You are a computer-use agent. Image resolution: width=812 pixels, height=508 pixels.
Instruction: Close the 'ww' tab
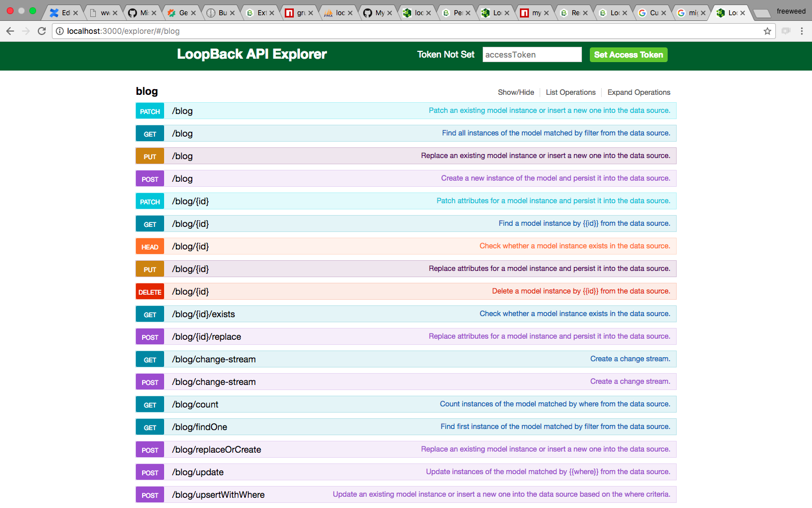tap(115, 13)
